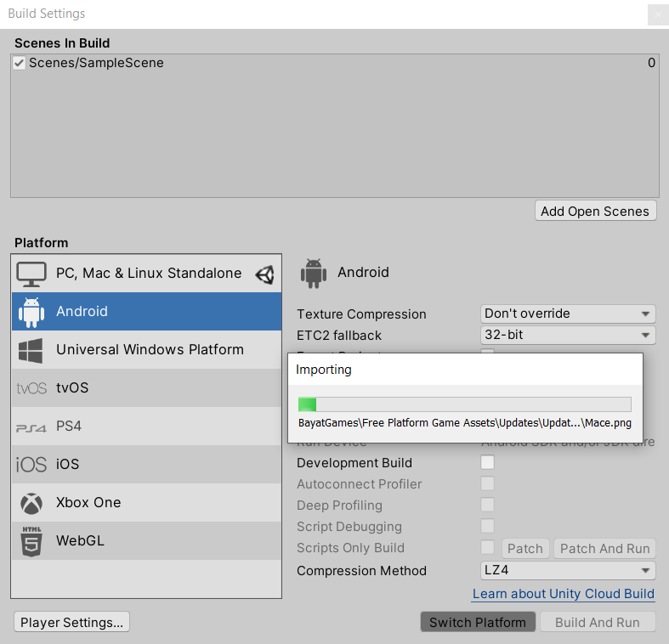The width and height of the screenshot is (669, 644).
Task: Click the Importing dialog title
Action: click(324, 370)
